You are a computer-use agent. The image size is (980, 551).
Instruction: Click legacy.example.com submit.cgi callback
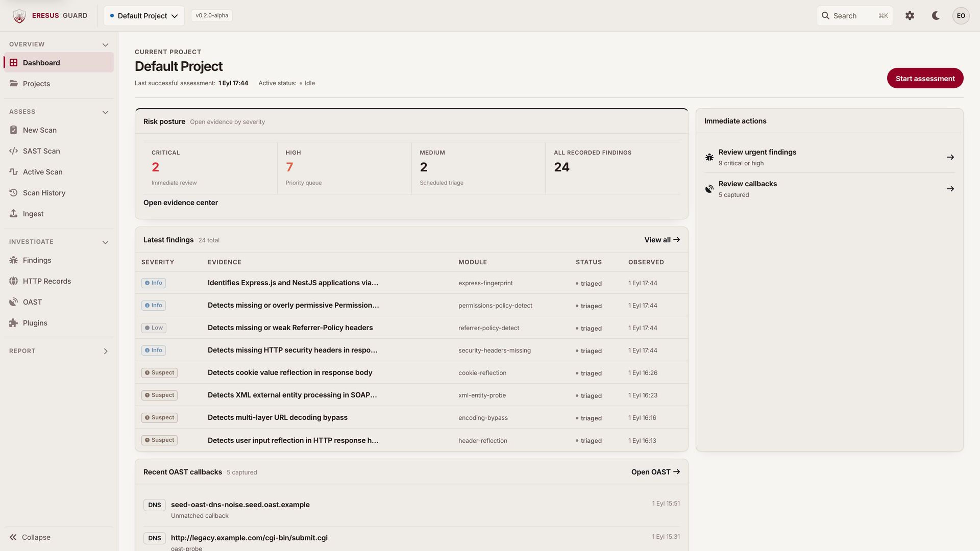(x=249, y=538)
